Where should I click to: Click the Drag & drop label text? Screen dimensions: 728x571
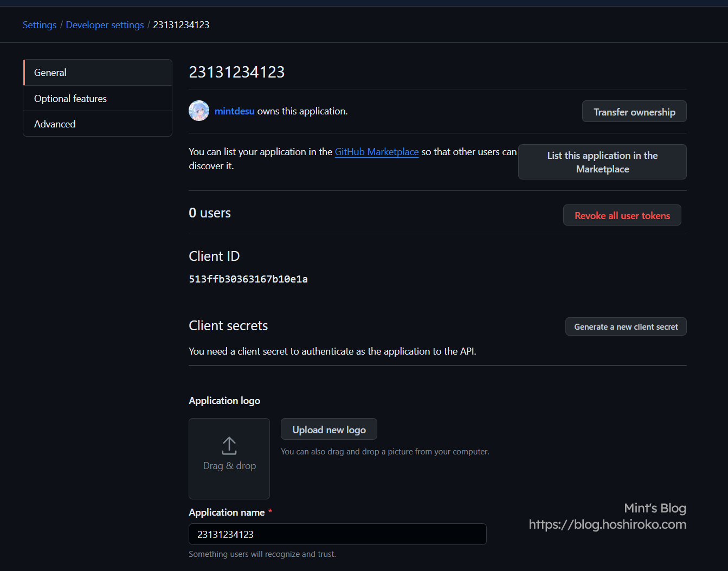tap(229, 466)
